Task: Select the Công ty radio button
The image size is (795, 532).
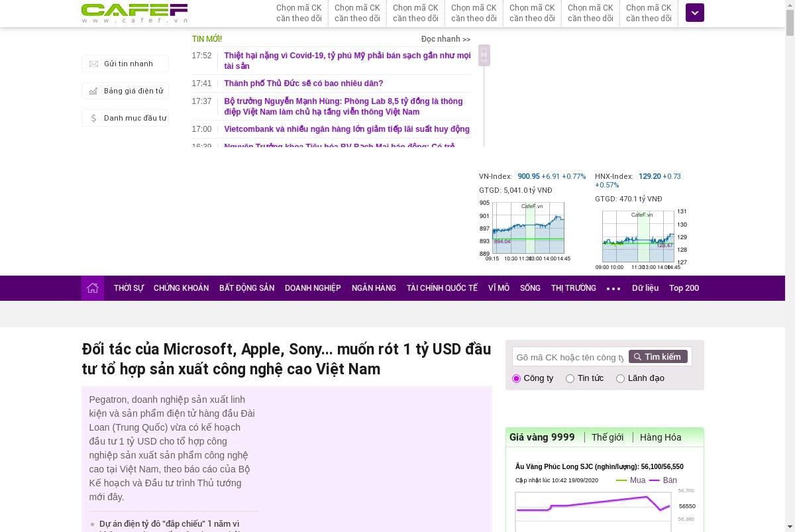Action: [x=517, y=378]
